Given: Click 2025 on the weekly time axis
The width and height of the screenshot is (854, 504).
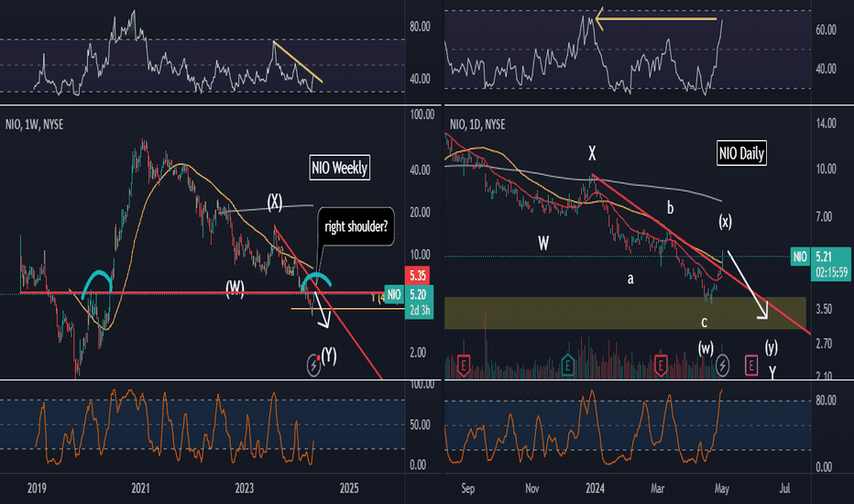Looking at the screenshot, I should coord(349,488).
